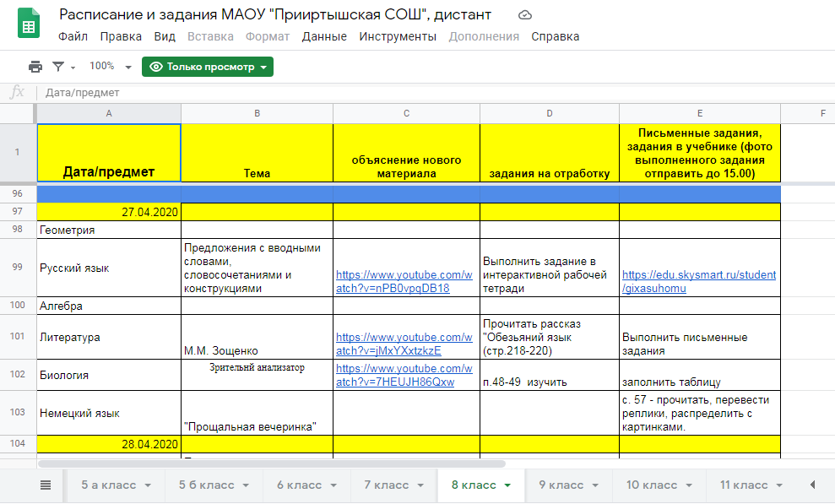
Task: Click the Google Sheets home icon
Action: point(29,24)
